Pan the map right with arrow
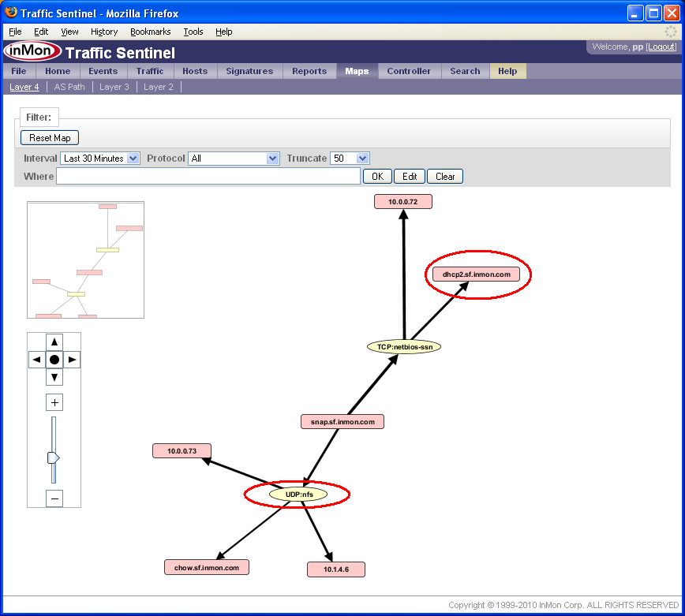This screenshot has width=685, height=616. pyautogui.click(x=72, y=360)
